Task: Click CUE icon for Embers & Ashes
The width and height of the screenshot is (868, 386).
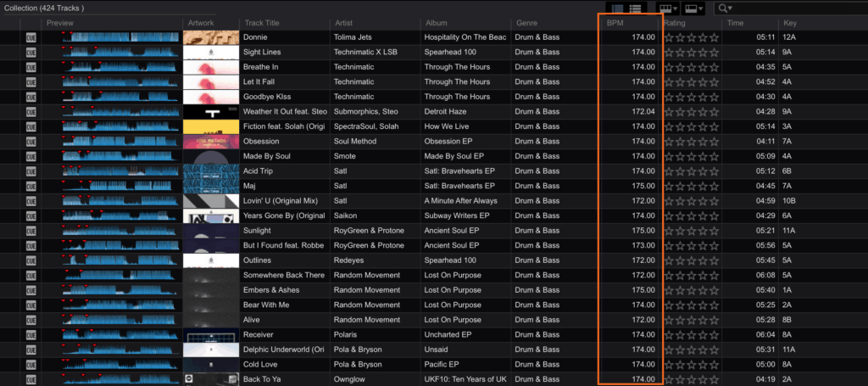Action: pyautogui.click(x=31, y=291)
